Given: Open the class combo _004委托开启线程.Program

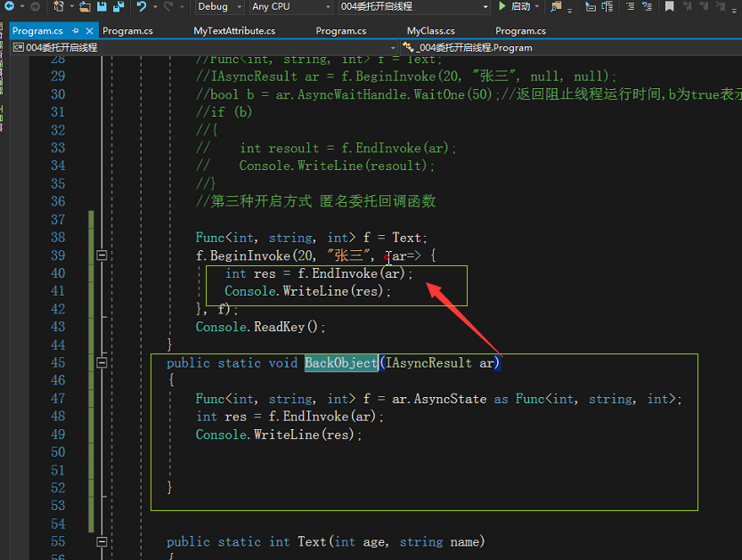Looking at the screenshot, I should tap(571, 48).
